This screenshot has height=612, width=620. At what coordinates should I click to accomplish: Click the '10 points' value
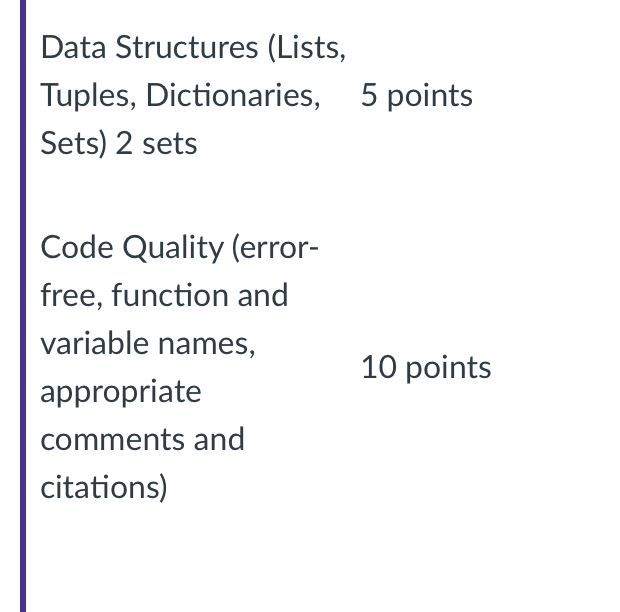(x=426, y=368)
